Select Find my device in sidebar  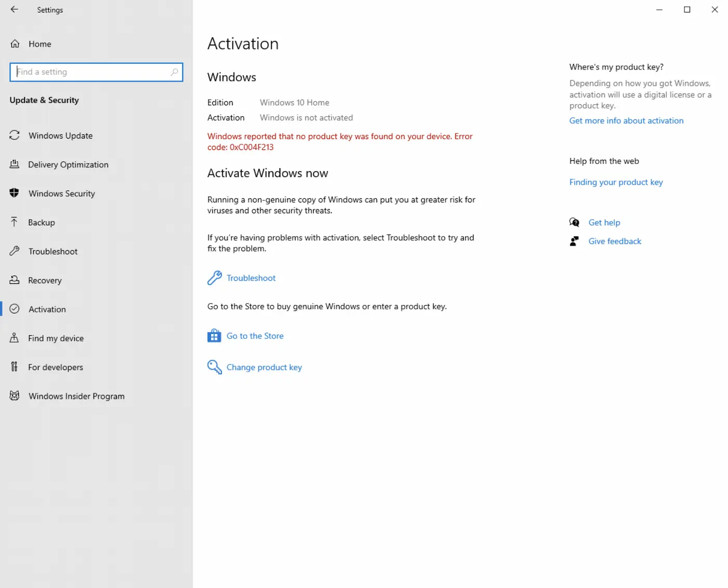click(56, 338)
